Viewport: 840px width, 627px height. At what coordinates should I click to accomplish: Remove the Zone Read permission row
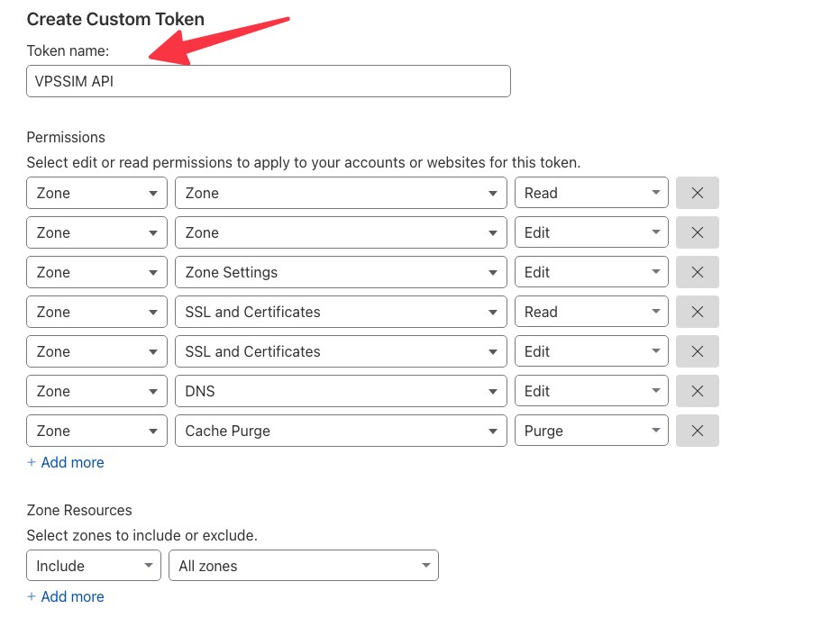pos(697,193)
